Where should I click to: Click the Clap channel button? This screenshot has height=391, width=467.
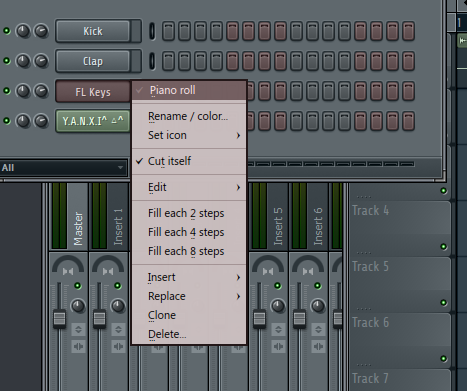[93, 61]
